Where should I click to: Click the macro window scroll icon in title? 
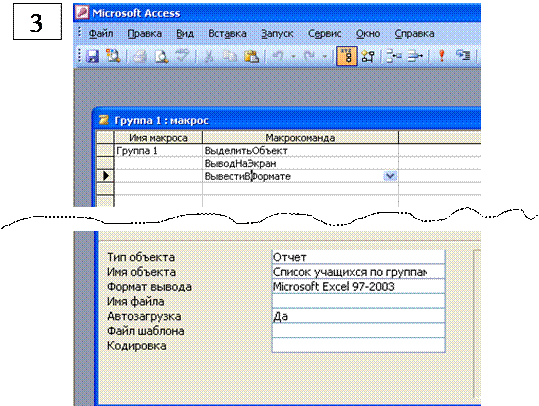tap(103, 120)
